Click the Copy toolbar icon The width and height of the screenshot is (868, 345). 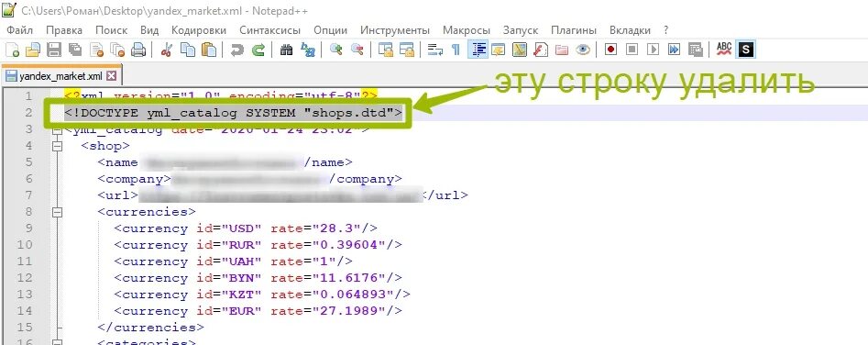tap(188, 50)
